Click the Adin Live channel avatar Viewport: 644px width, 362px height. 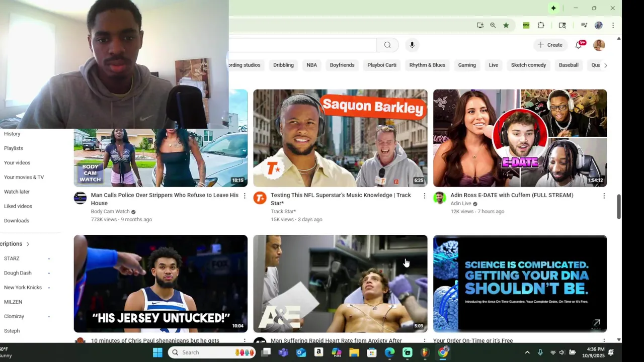point(440,198)
